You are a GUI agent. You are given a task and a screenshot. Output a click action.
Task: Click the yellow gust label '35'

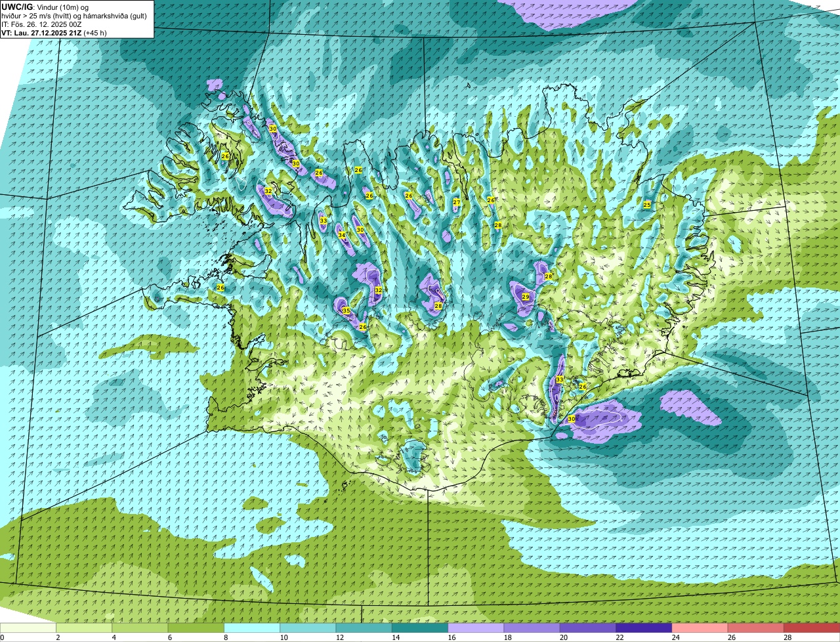(x=346, y=310)
